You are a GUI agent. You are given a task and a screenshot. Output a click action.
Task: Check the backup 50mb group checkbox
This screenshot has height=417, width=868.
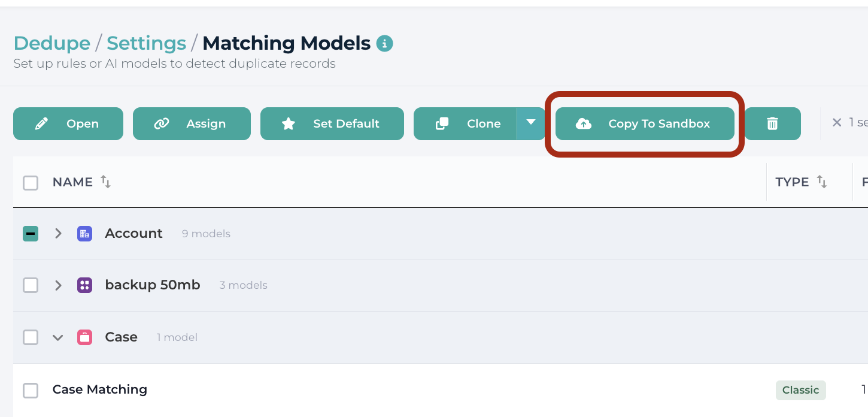pyautogui.click(x=31, y=285)
